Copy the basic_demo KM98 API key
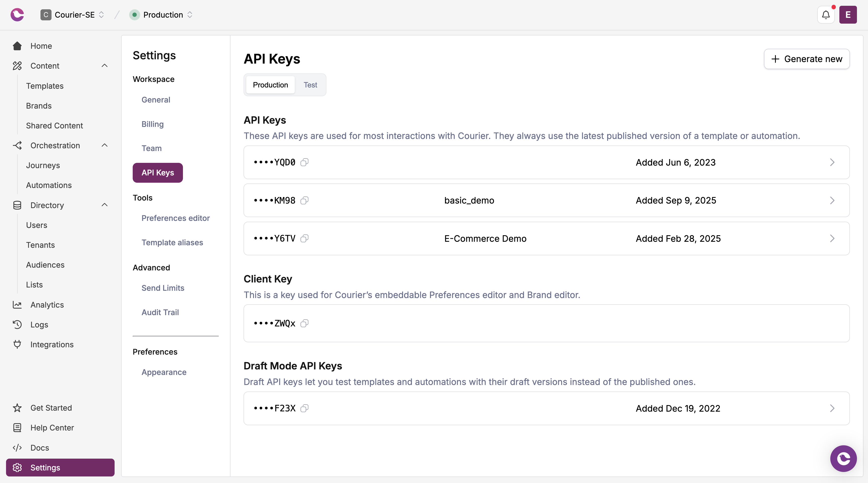 (x=304, y=200)
